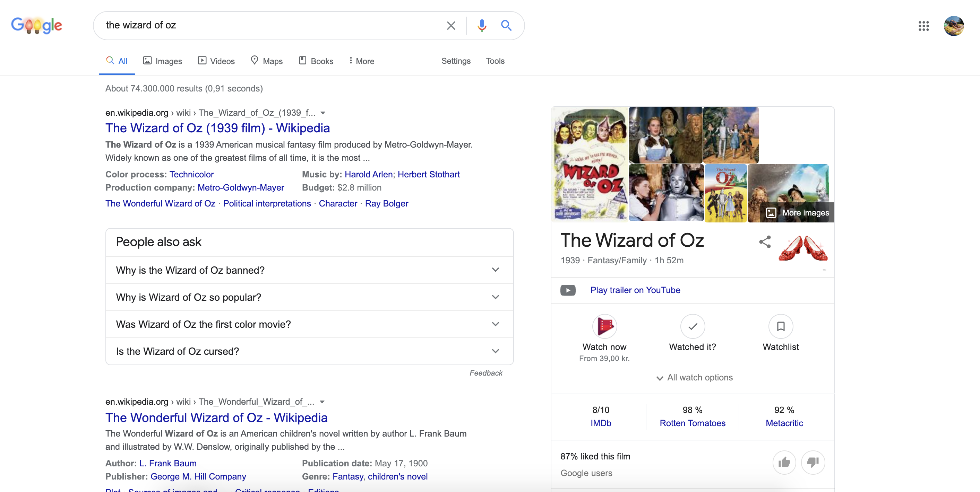
Task: Open the More search filter options
Action: point(362,61)
